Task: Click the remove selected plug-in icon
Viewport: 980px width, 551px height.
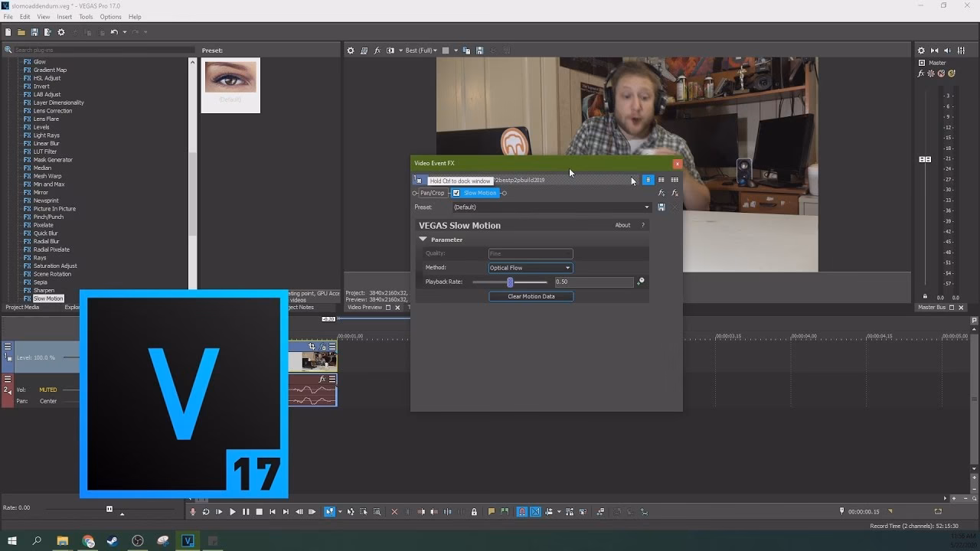Action: [675, 193]
